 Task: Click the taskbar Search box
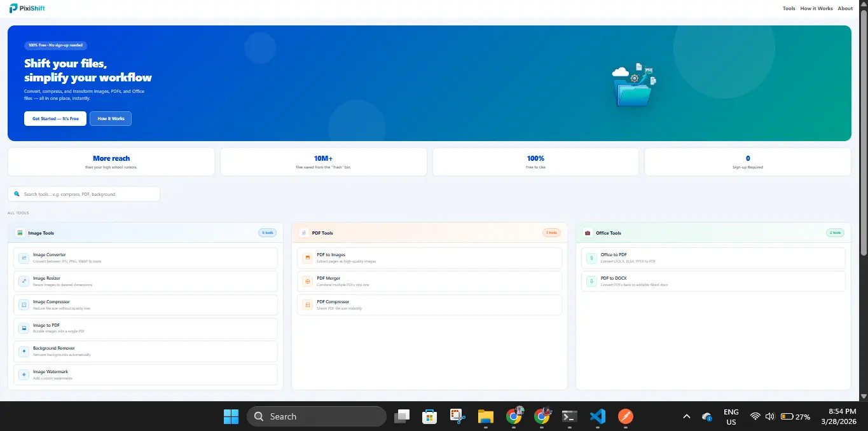[317, 416]
